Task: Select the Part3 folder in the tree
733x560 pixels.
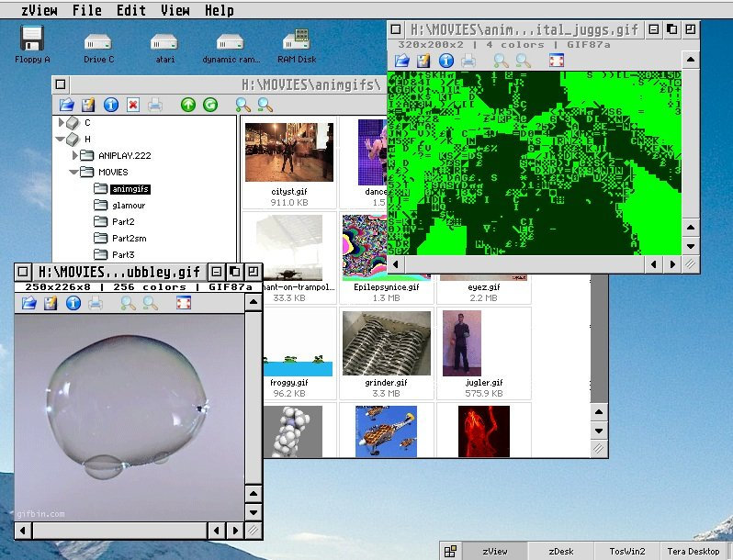Action: point(123,254)
